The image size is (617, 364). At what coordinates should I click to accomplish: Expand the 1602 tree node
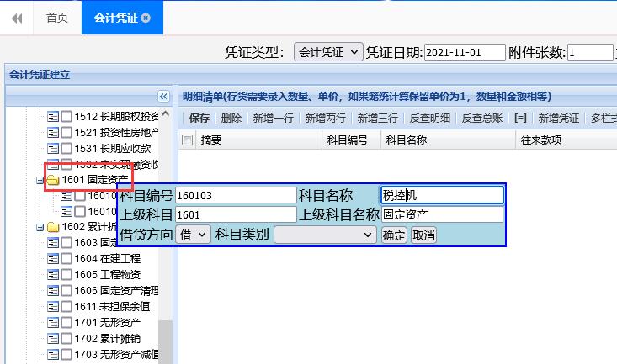(40, 227)
